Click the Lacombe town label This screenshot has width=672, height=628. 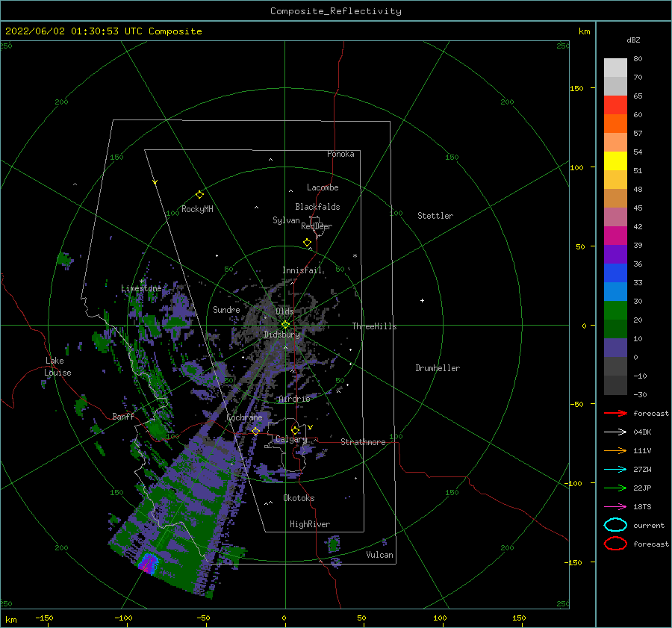pyautogui.click(x=323, y=187)
